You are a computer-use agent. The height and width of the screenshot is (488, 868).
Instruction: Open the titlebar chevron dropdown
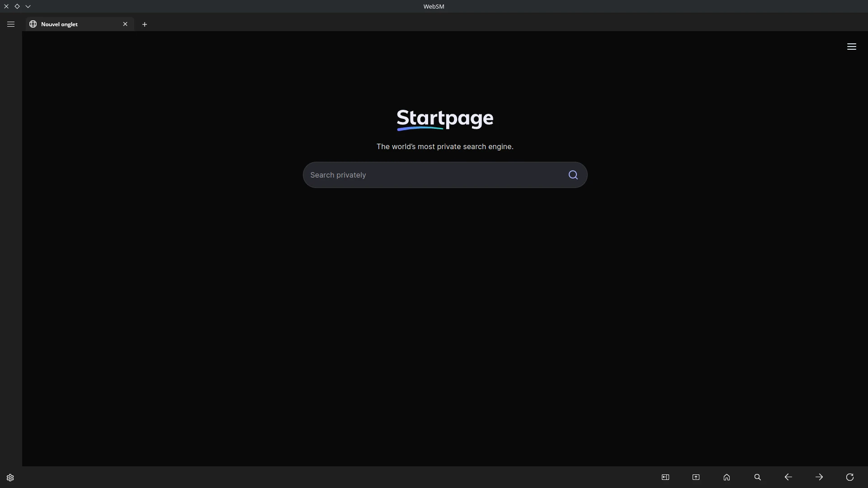28,6
